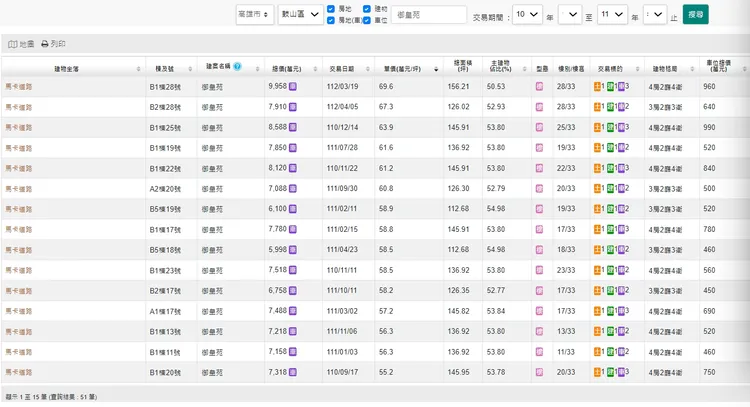Click the main building ratio cell 54.98 in 111/02/11 row
The width and height of the screenshot is (750, 407).
[496, 209]
